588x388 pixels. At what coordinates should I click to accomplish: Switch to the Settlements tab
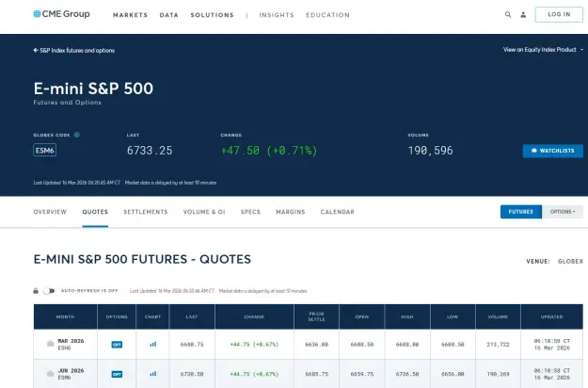coord(146,212)
